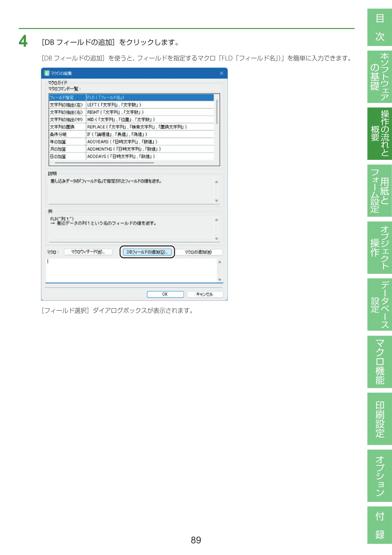The height and width of the screenshot is (555, 392).
Task: Click the マクロの編集 title bar icon
Action: pos(47,73)
